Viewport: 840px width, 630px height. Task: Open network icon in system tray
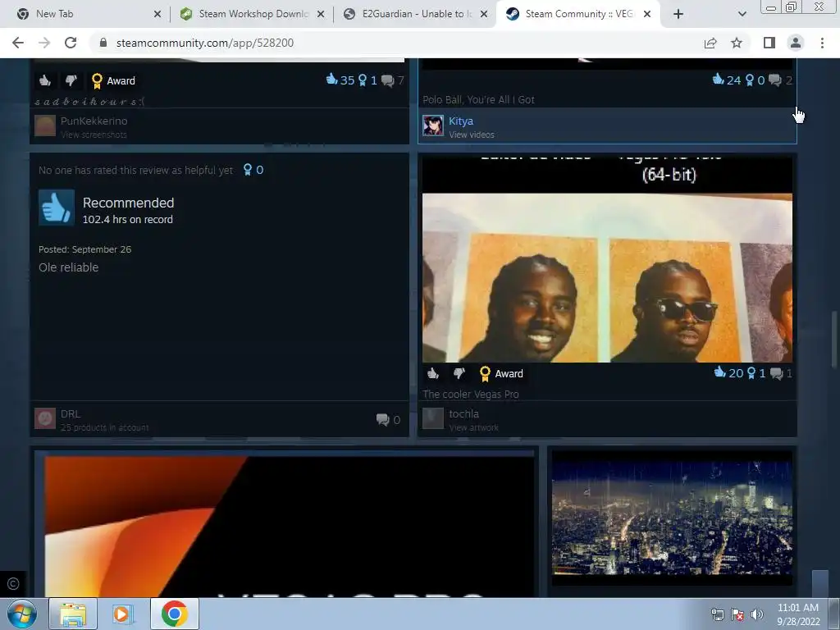coord(717,614)
